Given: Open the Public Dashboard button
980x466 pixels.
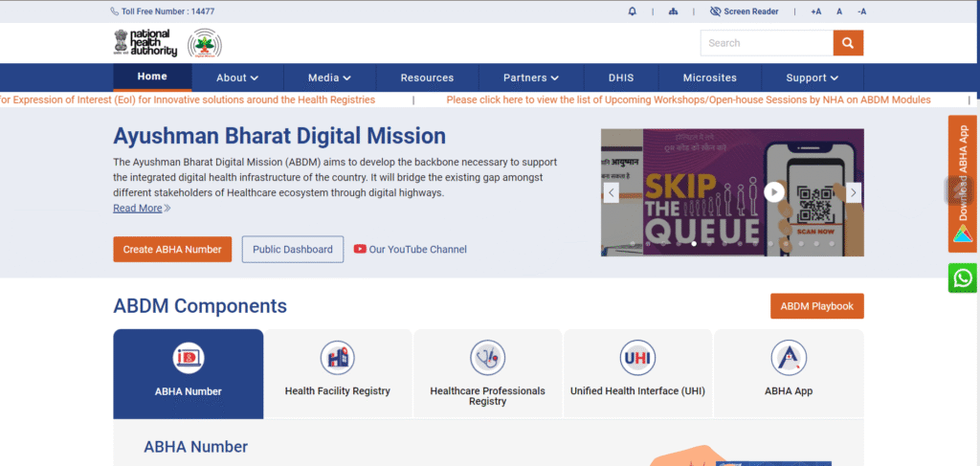Looking at the screenshot, I should coord(293,249).
